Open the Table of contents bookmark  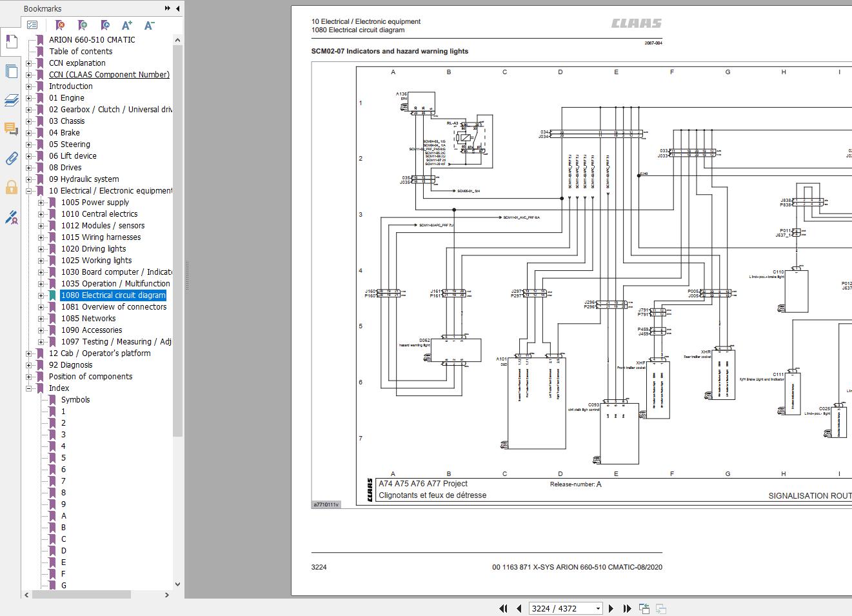click(81, 52)
